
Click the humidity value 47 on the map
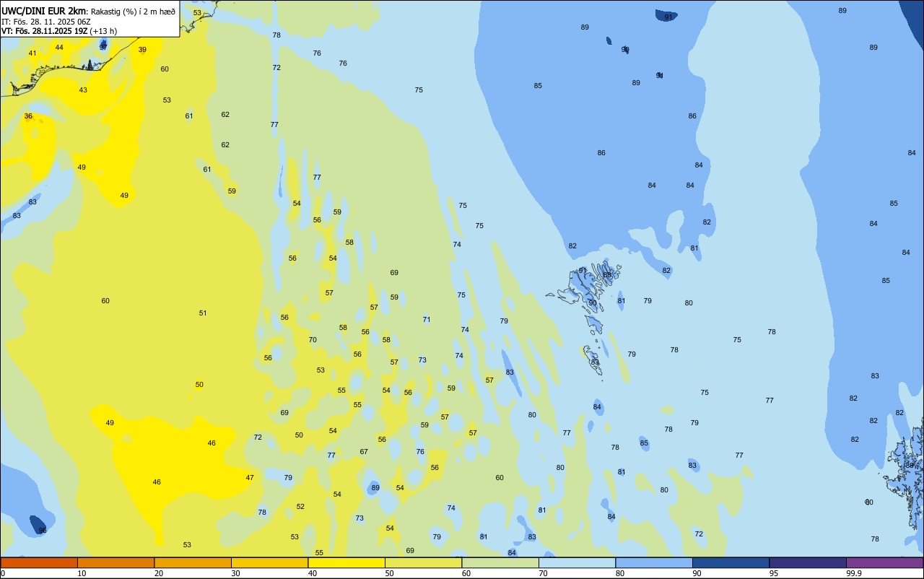250,478
